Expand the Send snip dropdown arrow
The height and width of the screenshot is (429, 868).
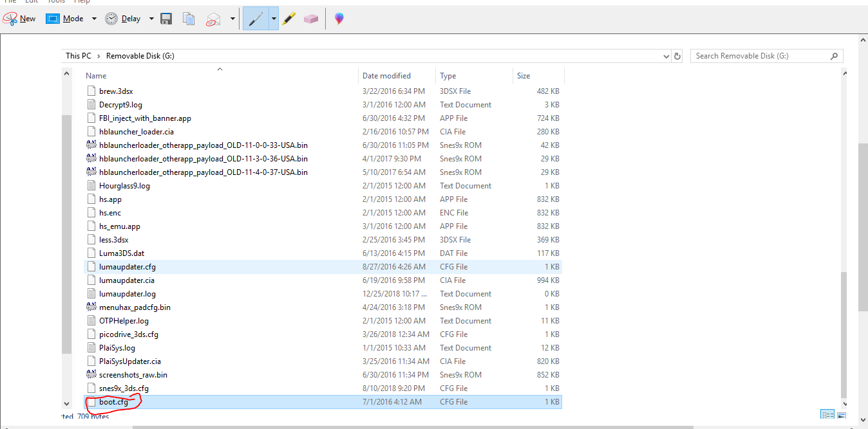point(232,19)
